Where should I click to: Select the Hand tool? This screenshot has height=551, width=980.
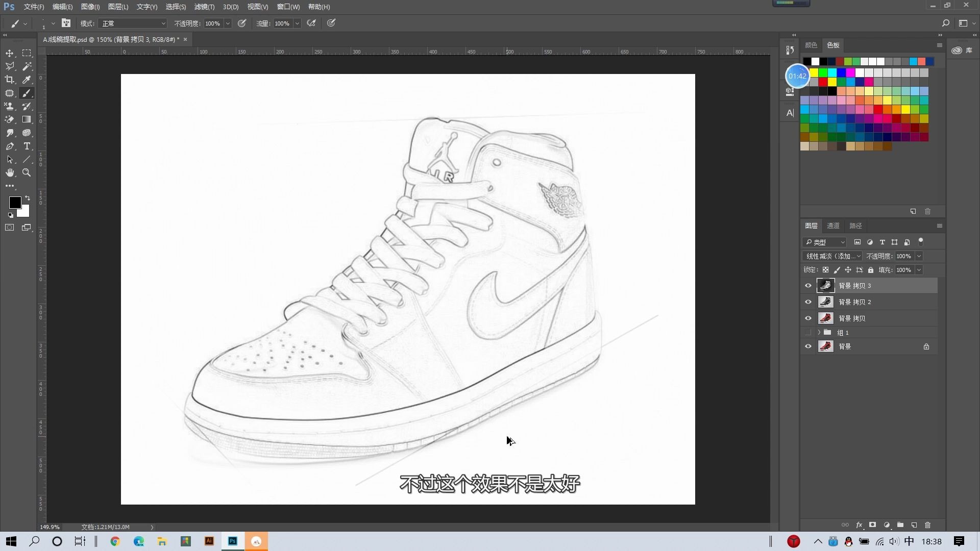pos(10,173)
